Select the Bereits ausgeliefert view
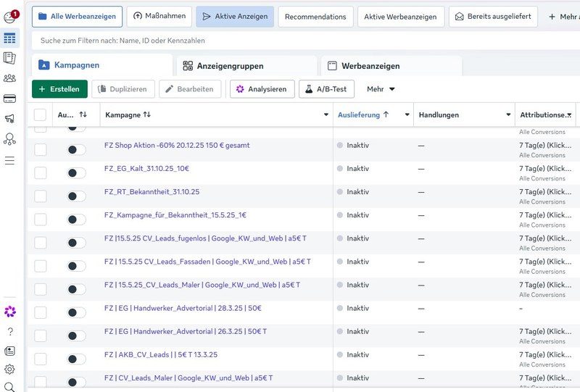Viewport: 580px width, 392px height. (x=493, y=17)
